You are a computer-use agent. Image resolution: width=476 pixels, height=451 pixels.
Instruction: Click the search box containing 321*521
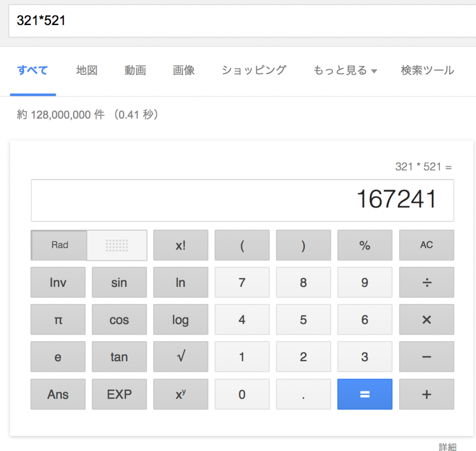242,21
